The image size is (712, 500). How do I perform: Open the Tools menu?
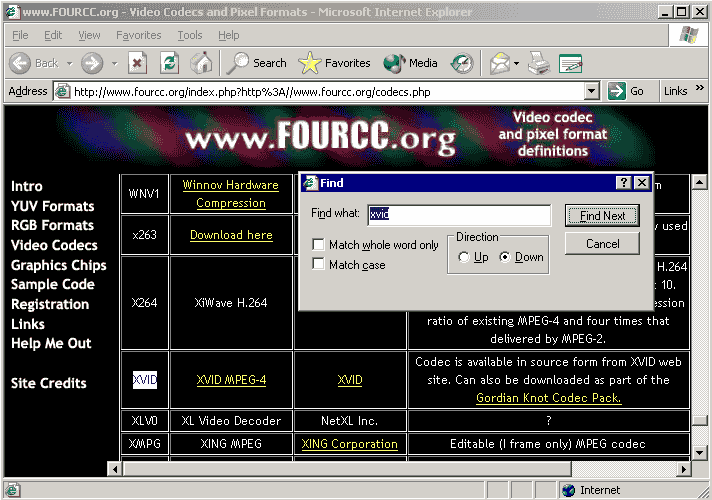190,35
